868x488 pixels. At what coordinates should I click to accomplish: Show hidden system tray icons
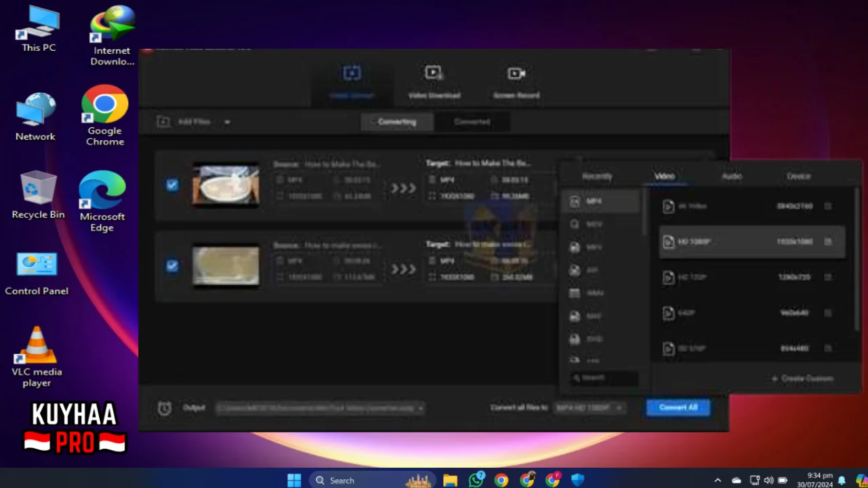[x=717, y=481]
